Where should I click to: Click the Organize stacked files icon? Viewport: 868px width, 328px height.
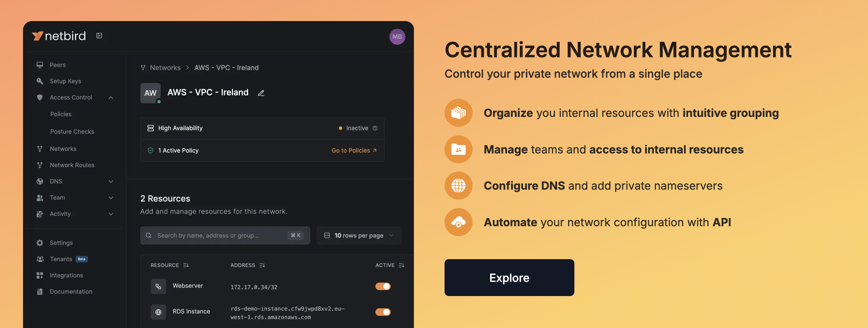click(x=458, y=113)
